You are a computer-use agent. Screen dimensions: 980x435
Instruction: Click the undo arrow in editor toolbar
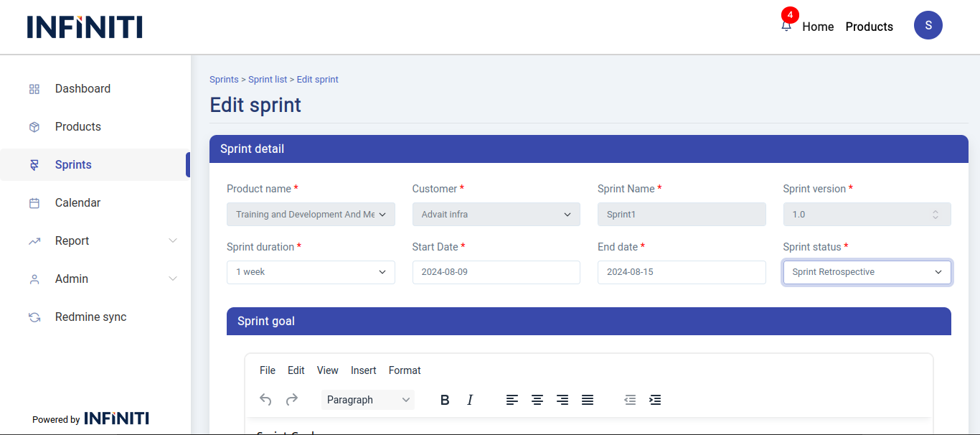tap(265, 400)
